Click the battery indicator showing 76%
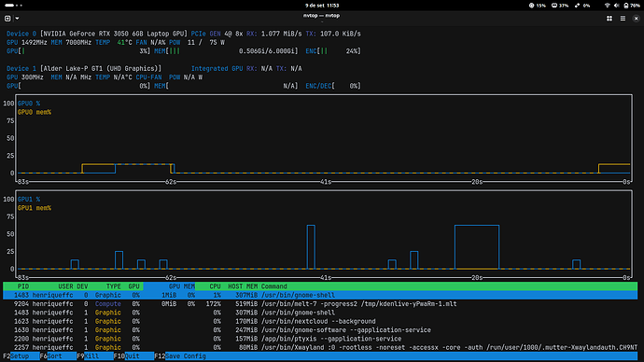The image size is (644, 362). (x=632, y=6)
